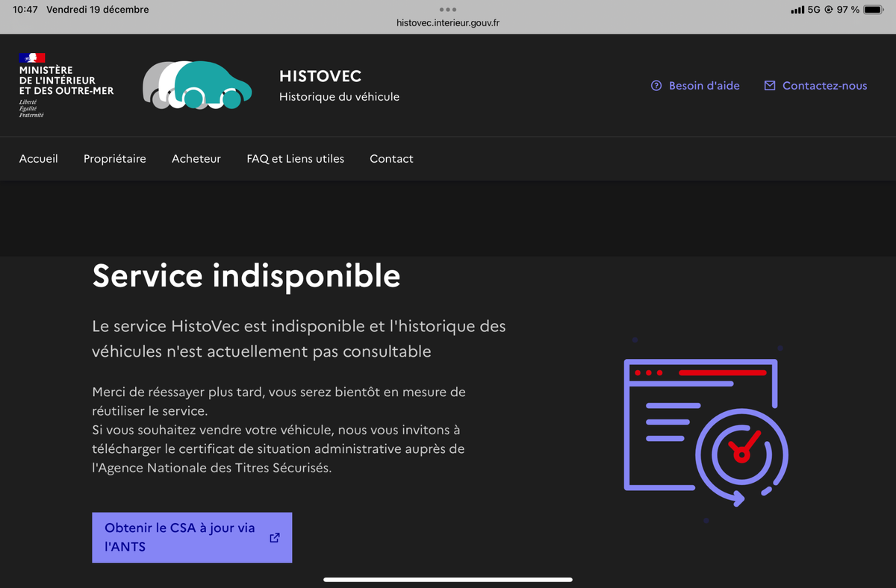Select the Acheteur menu item
Viewport: 896px width, 588px height.
(x=196, y=158)
